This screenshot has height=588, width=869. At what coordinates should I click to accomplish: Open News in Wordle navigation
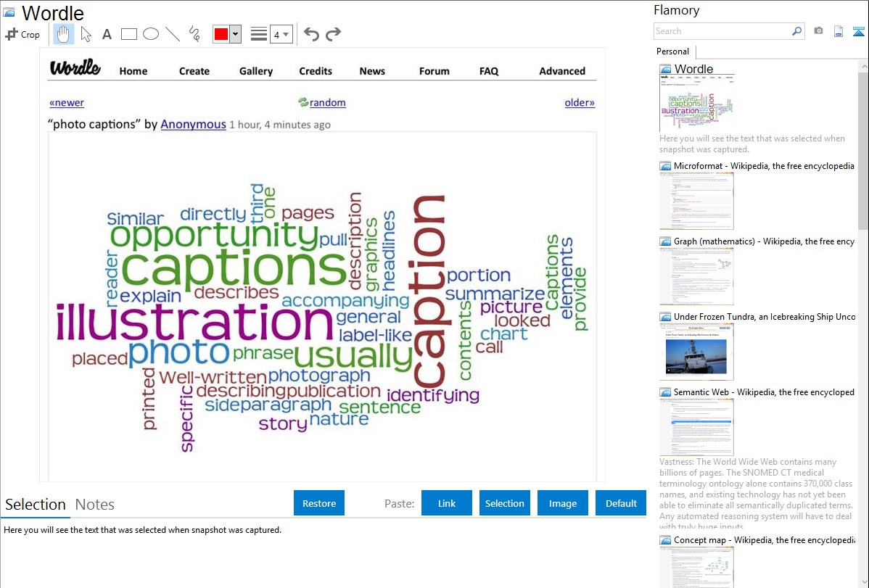(372, 71)
